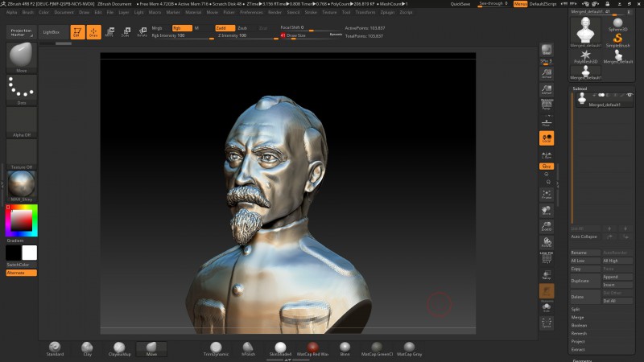Image resolution: width=644 pixels, height=362 pixels.
Task: Apply MatCap Red Wax material
Action: [312, 349]
